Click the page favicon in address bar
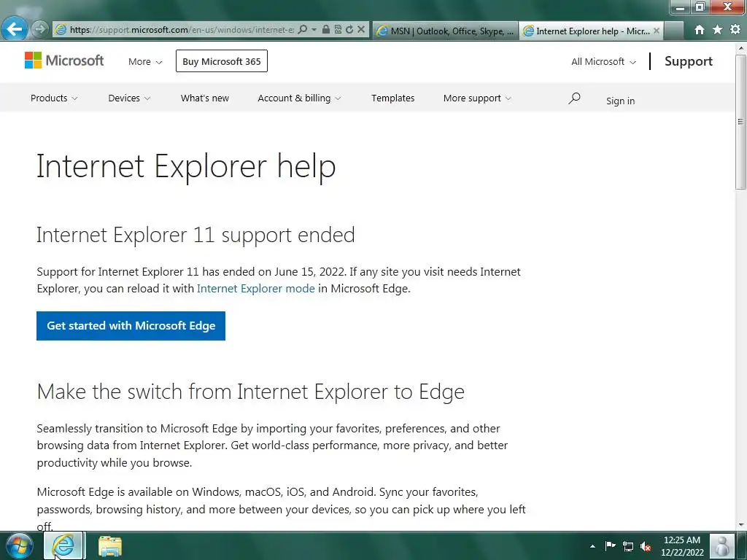The width and height of the screenshot is (747, 560). pos(61,29)
